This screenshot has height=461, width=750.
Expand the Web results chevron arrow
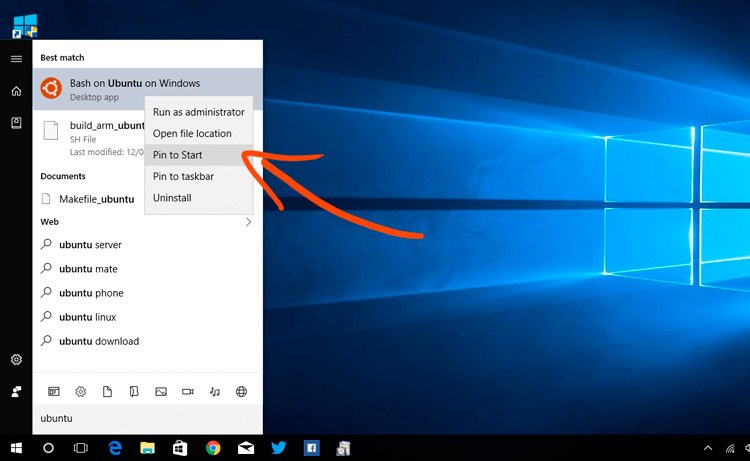[248, 222]
